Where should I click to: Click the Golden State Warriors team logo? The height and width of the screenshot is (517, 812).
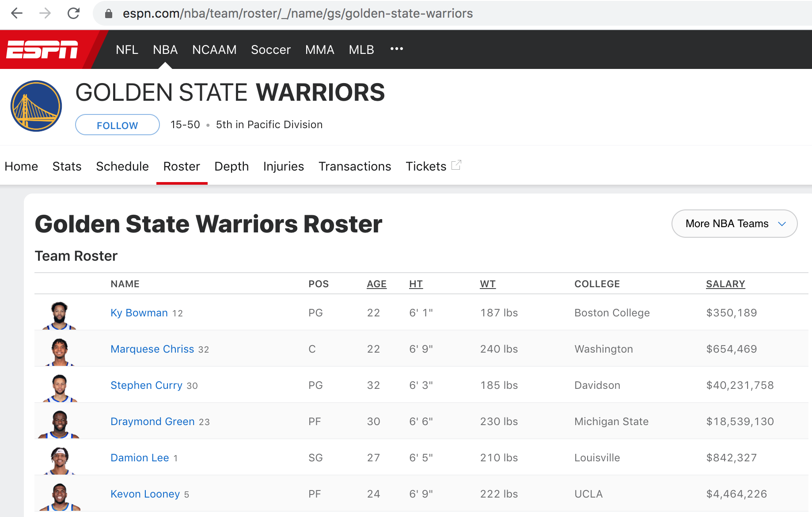[x=36, y=106]
